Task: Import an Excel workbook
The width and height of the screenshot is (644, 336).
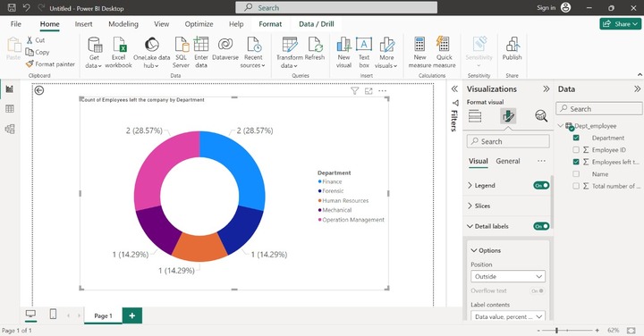Action: tap(118, 53)
